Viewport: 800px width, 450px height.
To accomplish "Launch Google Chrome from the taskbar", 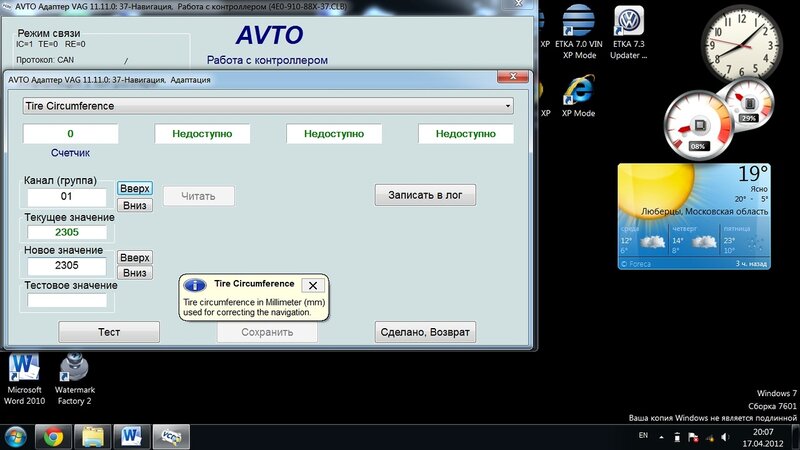I will [x=54, y=437].
